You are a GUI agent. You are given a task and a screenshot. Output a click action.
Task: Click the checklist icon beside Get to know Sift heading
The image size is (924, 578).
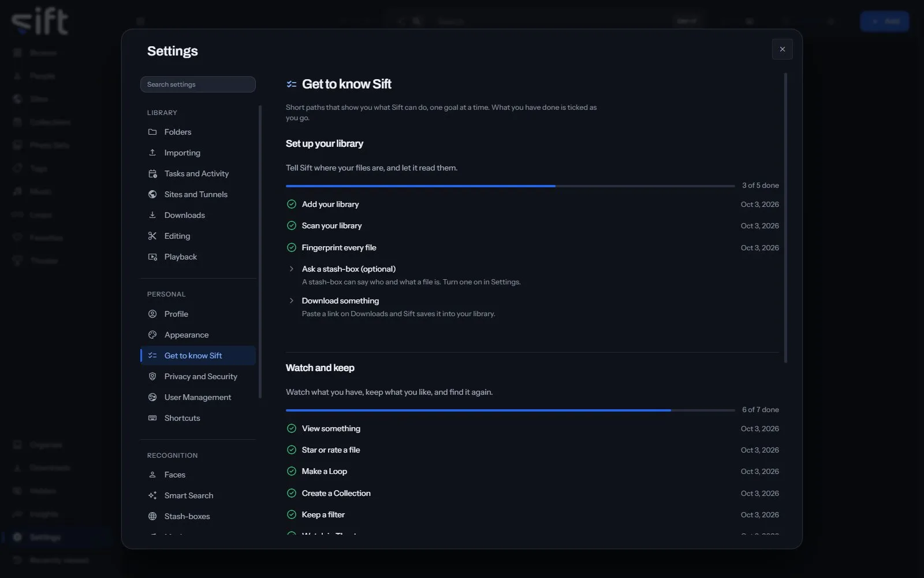coord(292,84)
